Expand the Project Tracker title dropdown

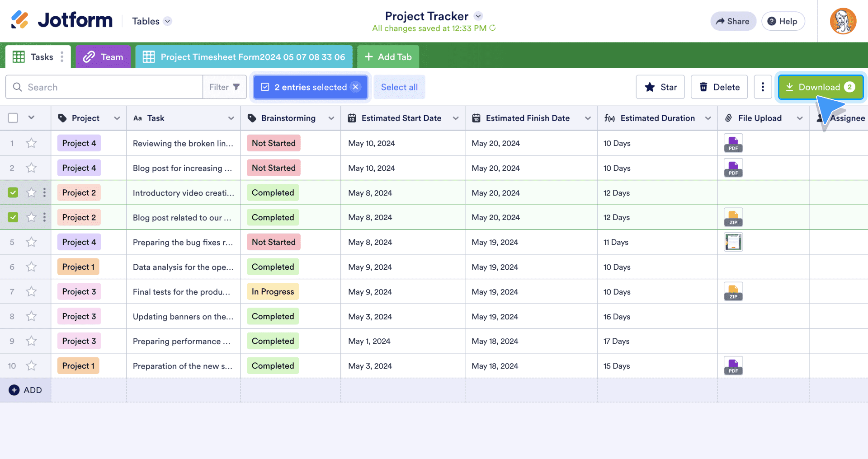click(x=478, y=16)
